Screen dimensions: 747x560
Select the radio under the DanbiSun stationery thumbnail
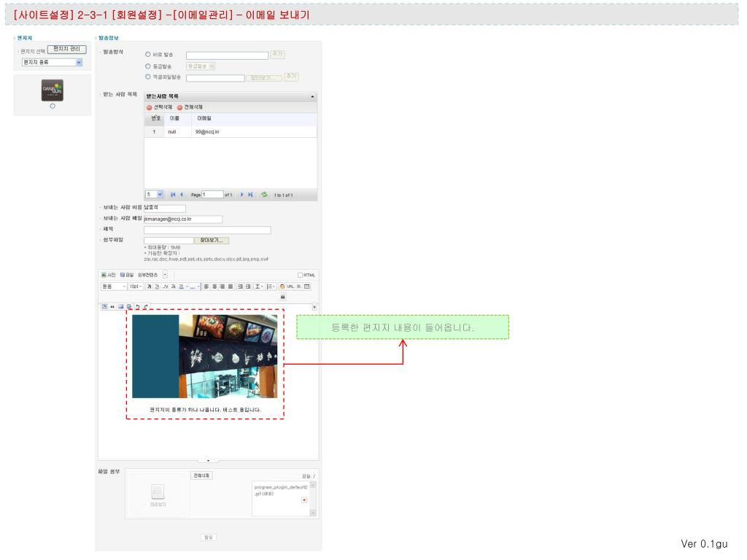53,106
